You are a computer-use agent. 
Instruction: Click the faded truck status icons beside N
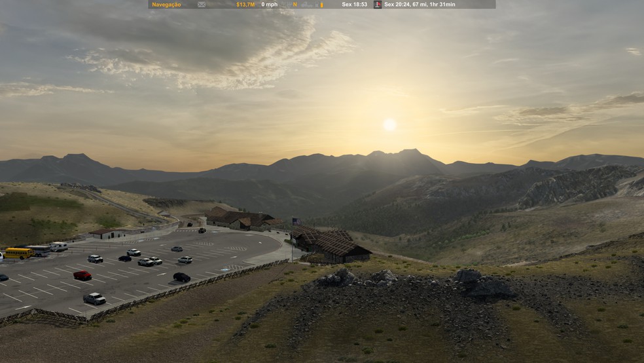308,5
